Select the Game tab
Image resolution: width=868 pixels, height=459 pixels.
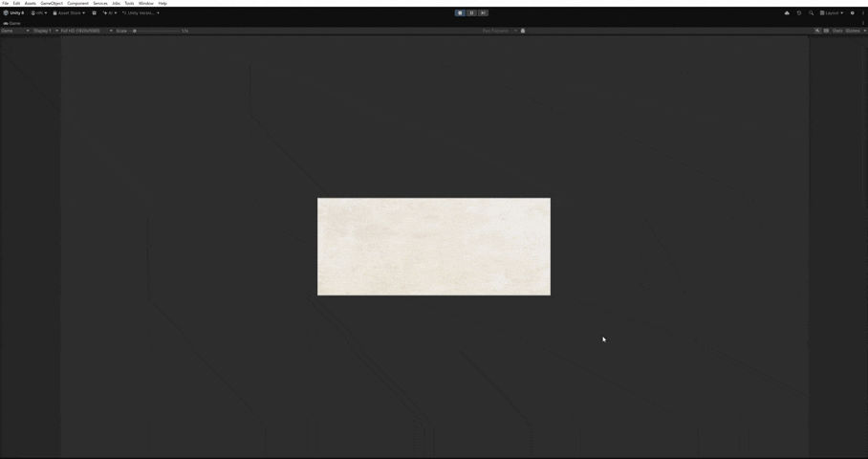11,23
